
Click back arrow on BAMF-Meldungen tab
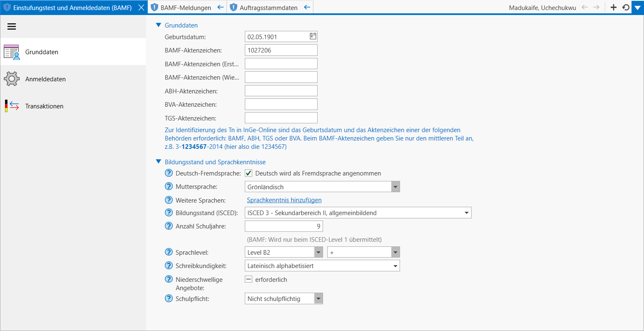tap(220, 8)
